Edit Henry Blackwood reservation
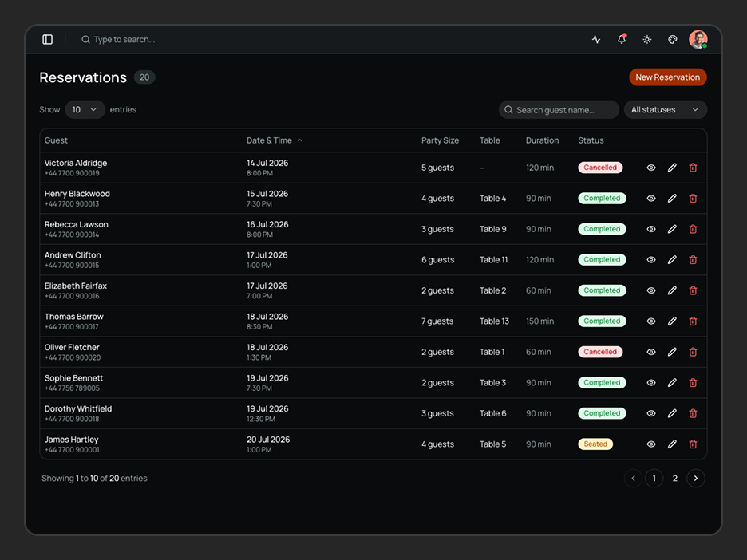The height and width of the screenshot is (560, 747). click(672, 198)
